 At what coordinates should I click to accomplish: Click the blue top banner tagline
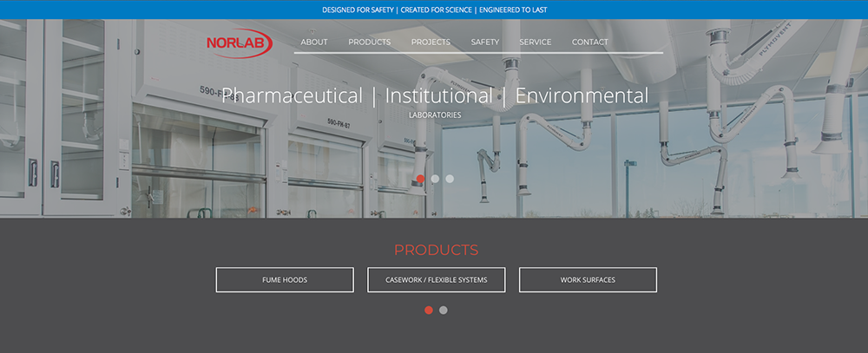tap(434, 10)
